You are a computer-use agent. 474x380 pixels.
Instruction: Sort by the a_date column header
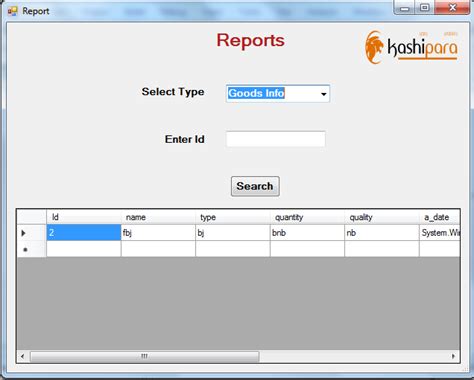click(x=440, y=217)
